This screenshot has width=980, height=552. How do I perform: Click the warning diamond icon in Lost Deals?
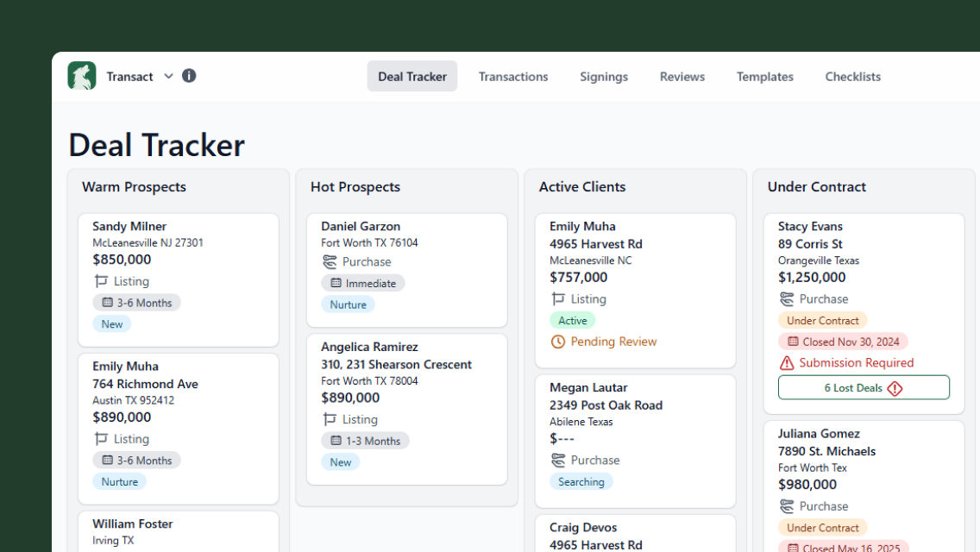click(x=895, y=388)
